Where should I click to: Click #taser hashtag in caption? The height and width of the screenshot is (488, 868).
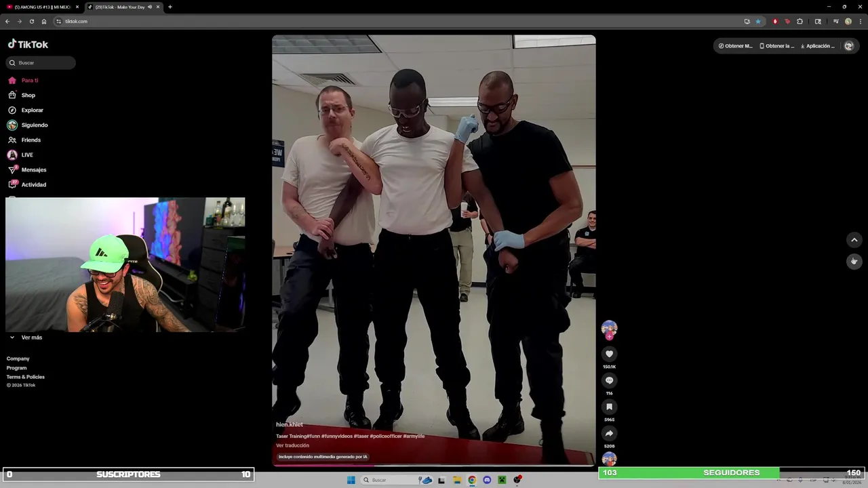click(361, 436)
